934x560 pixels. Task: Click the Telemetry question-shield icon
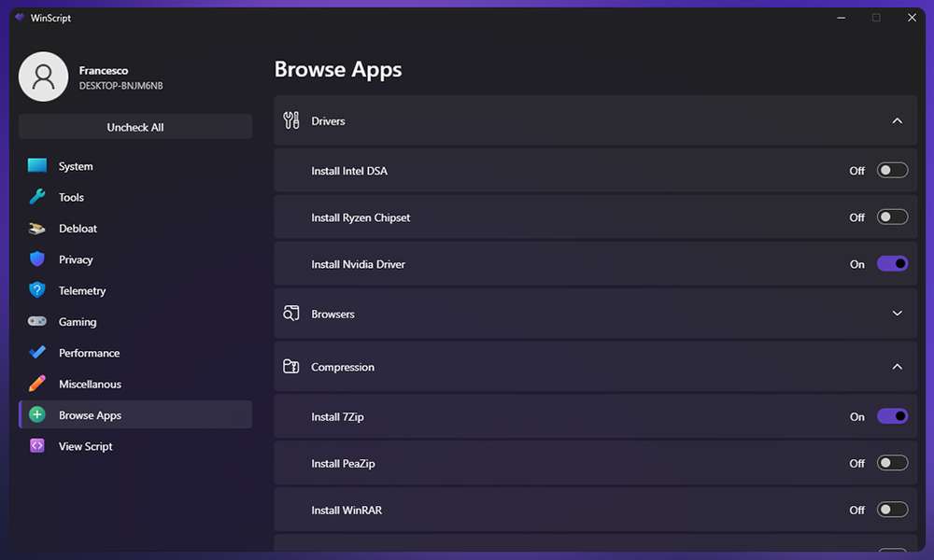point(37,290)
